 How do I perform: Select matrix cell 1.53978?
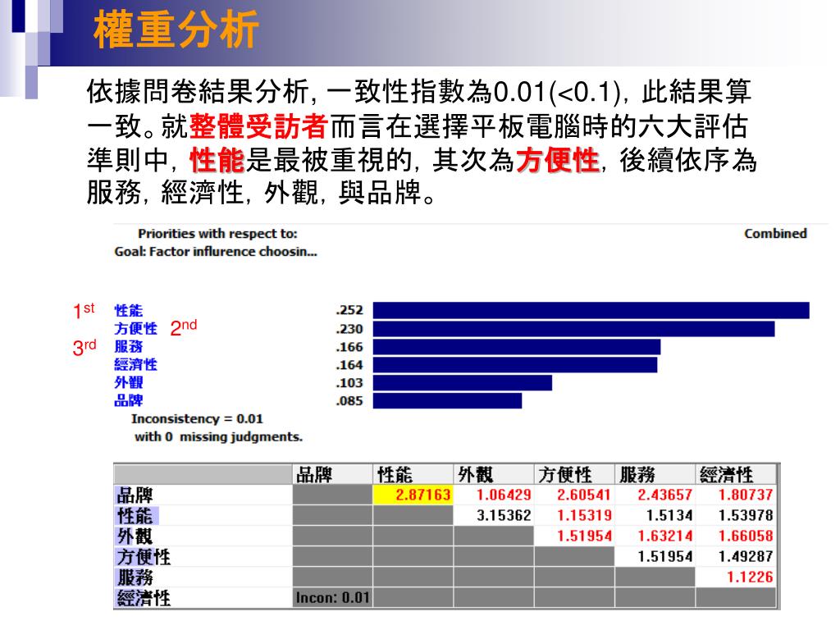736,515
